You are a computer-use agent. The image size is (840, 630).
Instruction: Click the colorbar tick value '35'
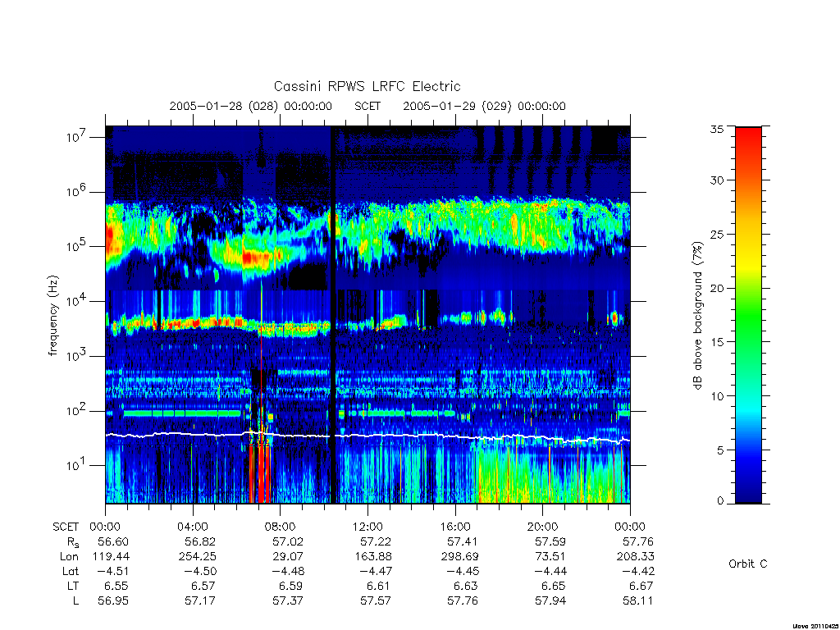pos(717,129)
